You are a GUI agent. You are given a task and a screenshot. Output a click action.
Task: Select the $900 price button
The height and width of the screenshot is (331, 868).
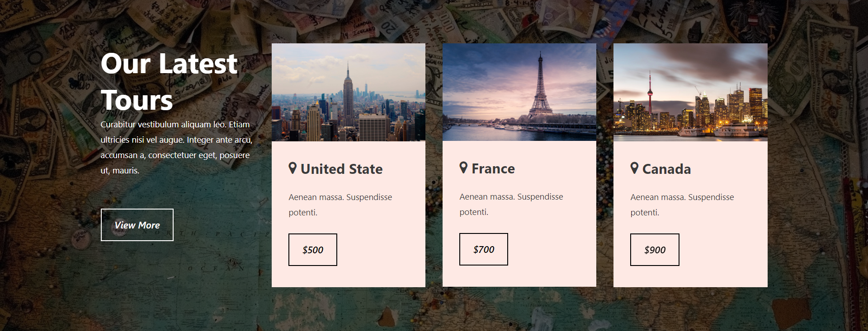point(655,250)
